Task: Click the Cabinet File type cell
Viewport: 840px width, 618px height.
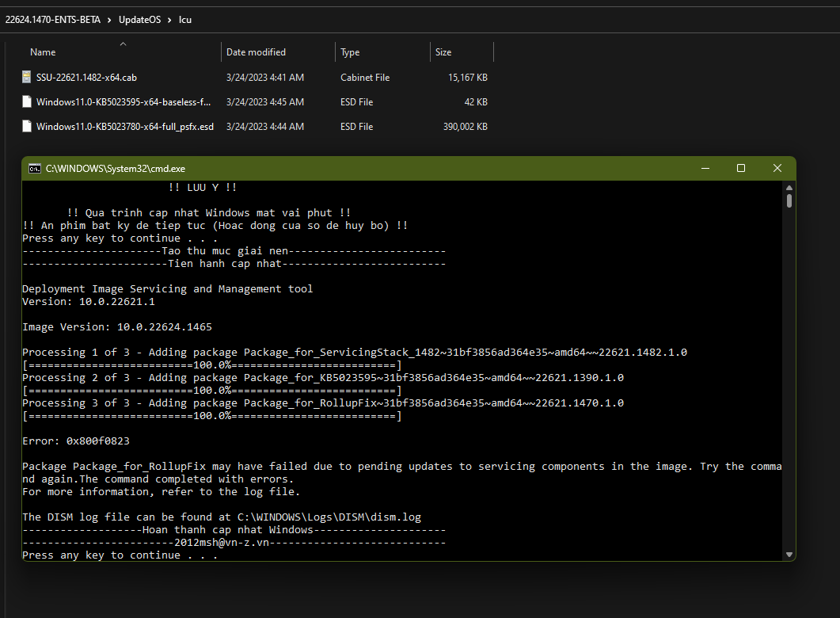Action: pyautogui.click(x=365, y=77)
